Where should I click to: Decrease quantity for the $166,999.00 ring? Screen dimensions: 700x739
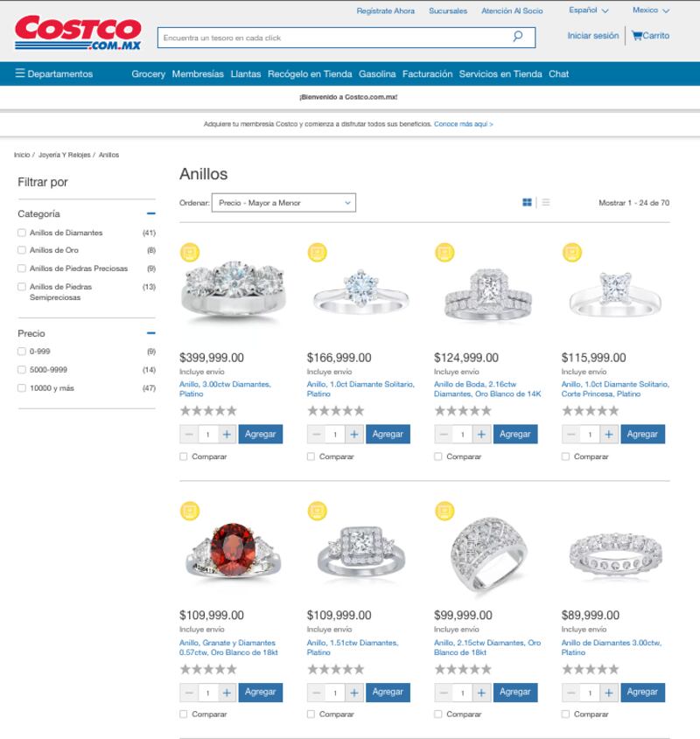click(x=317, y=434)
